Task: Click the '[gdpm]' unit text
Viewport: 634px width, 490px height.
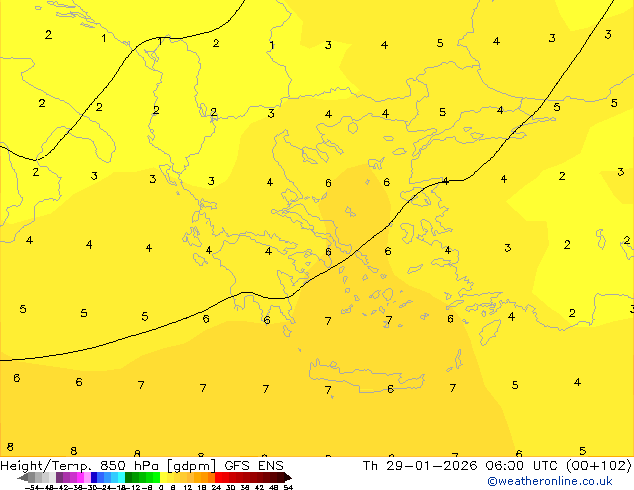Action: (191, 466)
